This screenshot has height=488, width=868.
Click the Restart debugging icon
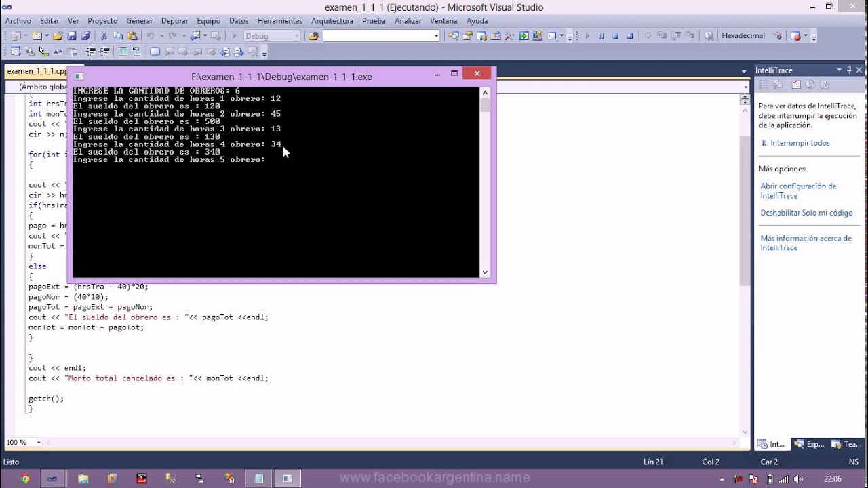(x=629, y=36)
